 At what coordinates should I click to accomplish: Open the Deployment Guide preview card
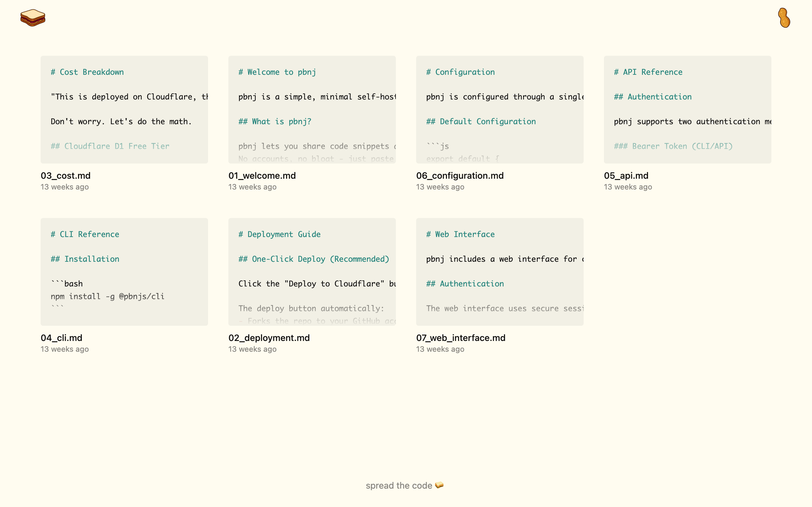(x=312, y=272)
